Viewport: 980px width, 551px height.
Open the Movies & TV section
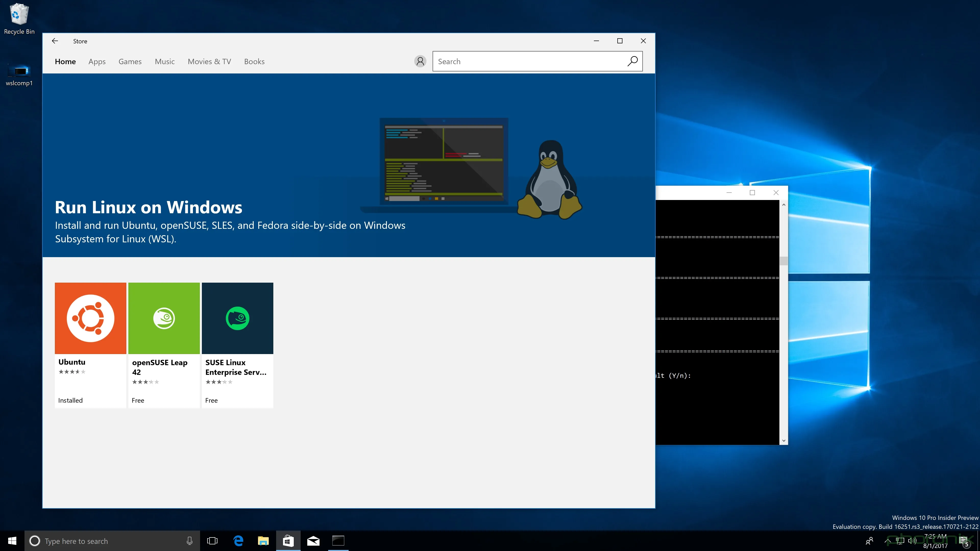click(x=209, y=61)
